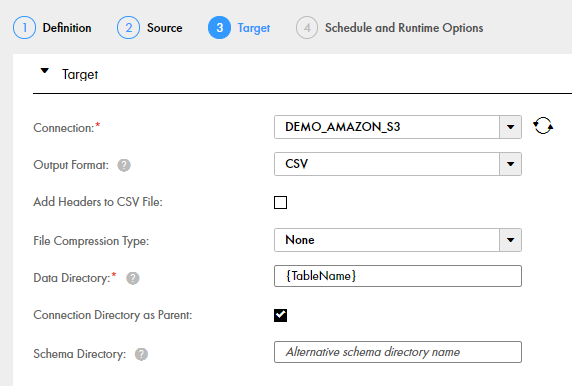Screen dimensions: 572x386
Task: Open the Connection dropdown arrow
Action: click(510, 127)
